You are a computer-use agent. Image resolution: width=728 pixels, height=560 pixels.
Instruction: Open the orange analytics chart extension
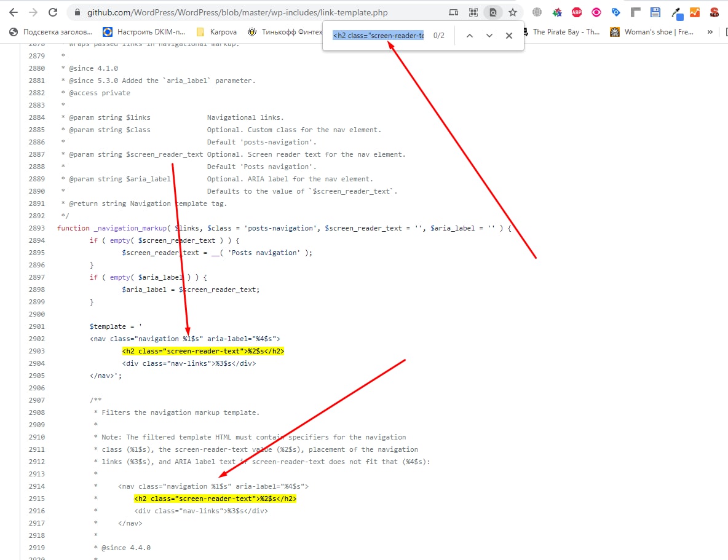[x=695, y=12]
